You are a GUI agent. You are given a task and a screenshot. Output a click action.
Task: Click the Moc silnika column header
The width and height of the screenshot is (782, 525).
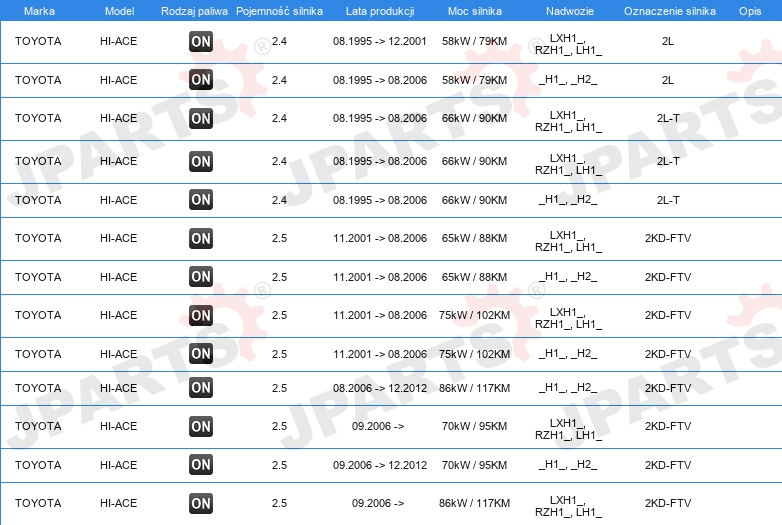pyautogui.click(x=475, y=11)
